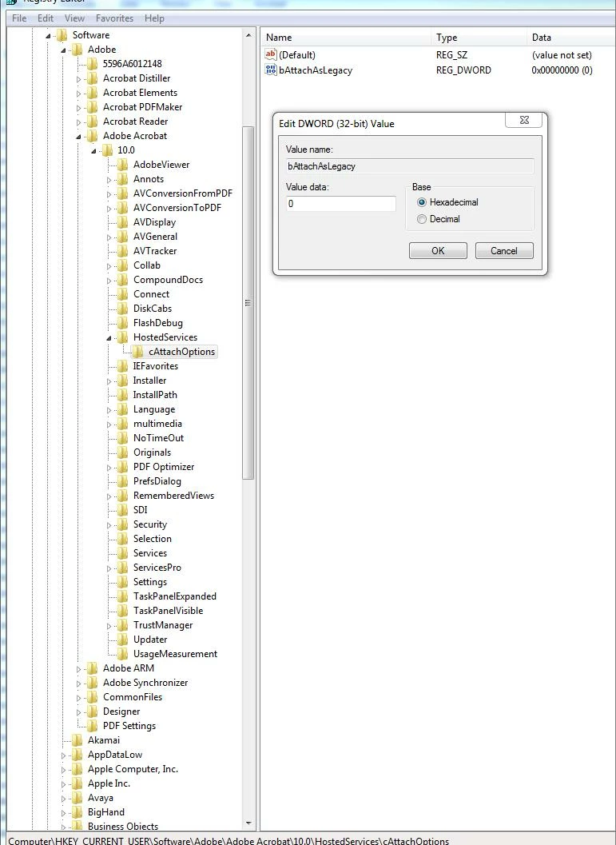Click the PDF Settings folder icon
The image size is (616, 845).
pyautogui.click(x=93, y=726)
